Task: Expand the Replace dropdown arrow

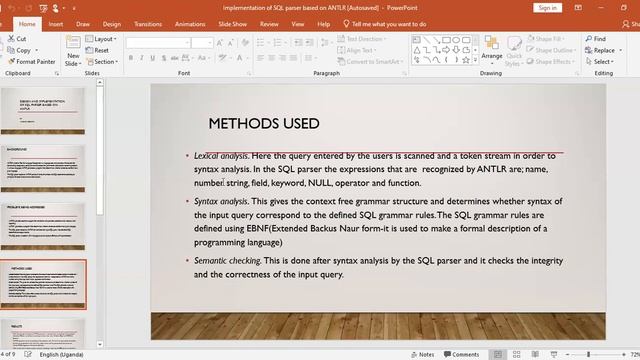Action: (620, 50)
